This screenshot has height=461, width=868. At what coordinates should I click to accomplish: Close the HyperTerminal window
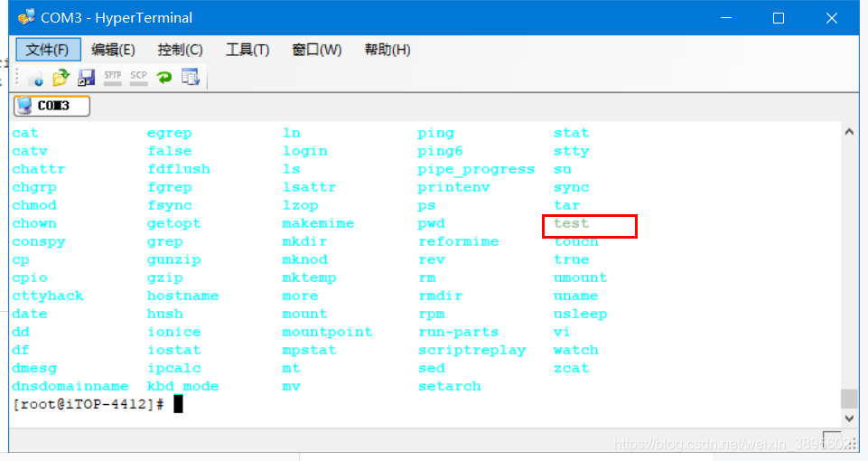pos(832,18)
